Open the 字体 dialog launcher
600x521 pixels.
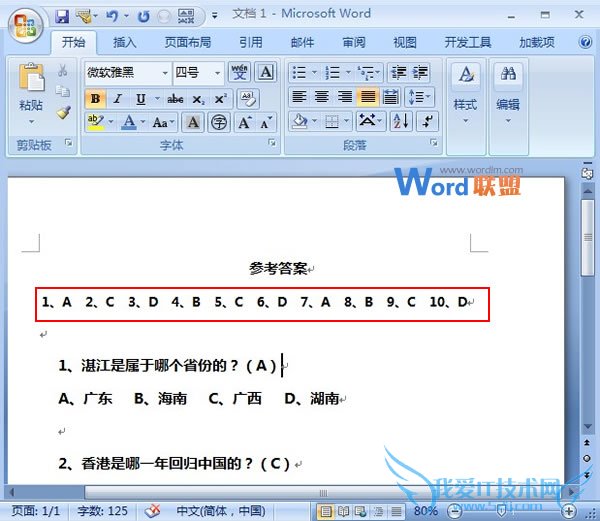pyautogui.click(x=272, y=143)
